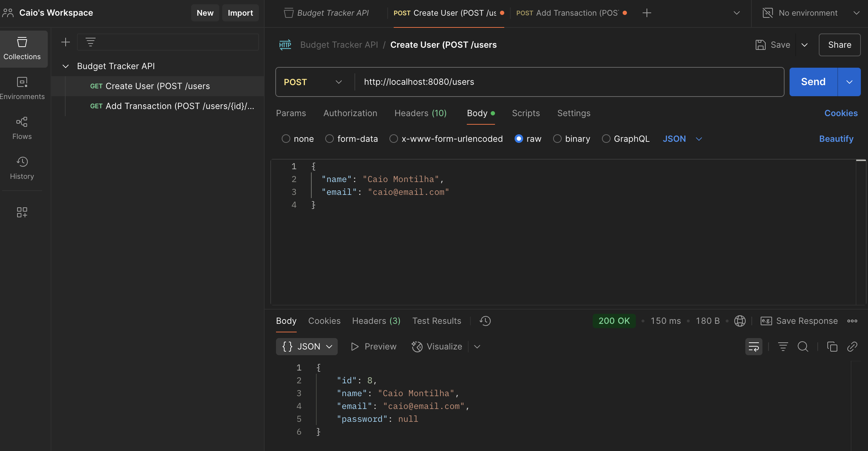Screen dimensions: 868x451
Task: Open the response Test Results tab
Action: pyautogui.click(x=437, y=321)
